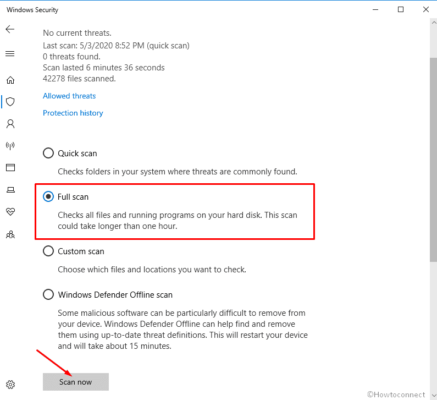
Task: Open the Allowed threats link
Action: click(x=69, y=96)
